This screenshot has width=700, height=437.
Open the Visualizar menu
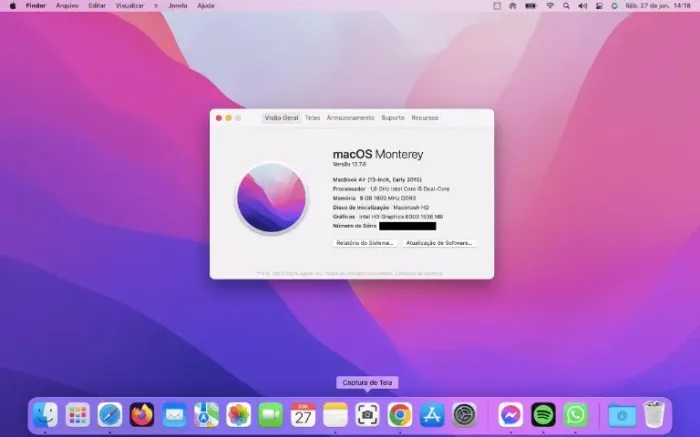[x=129, y=6]
